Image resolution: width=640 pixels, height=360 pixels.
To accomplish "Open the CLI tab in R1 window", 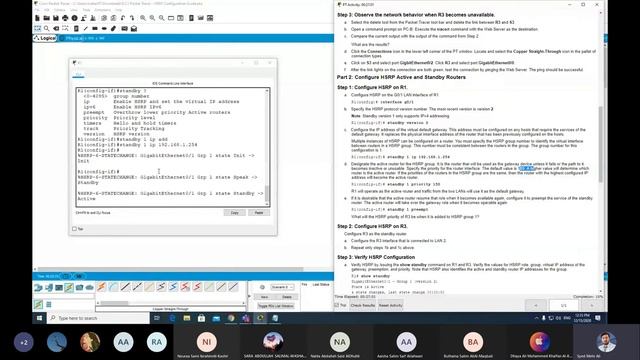I will [78, 75].
